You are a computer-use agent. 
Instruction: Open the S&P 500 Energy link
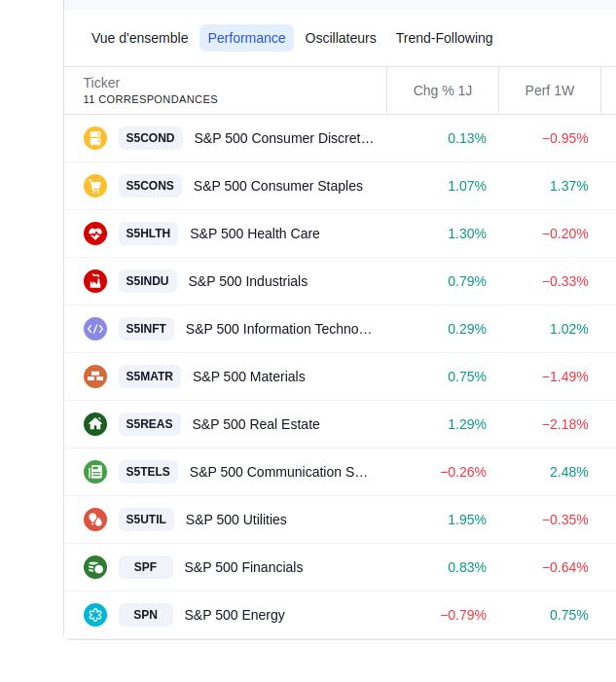235,615
